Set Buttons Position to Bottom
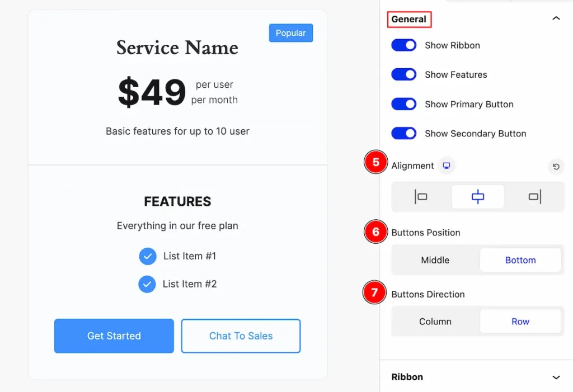Image resolution: width=573 pixels, height=392 pixels. pos(520,260)
